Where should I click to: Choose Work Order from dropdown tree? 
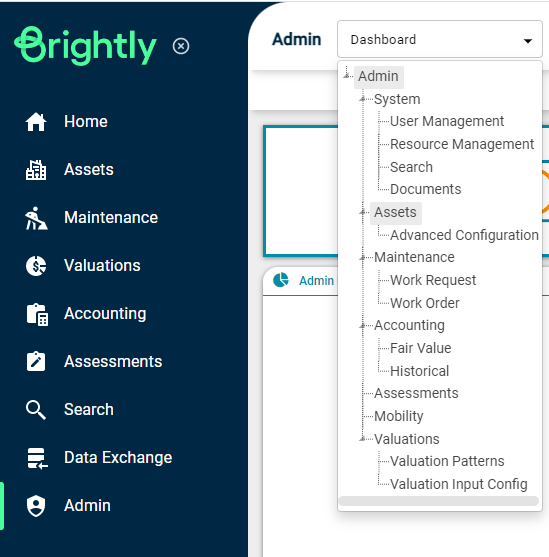point(425,303)
